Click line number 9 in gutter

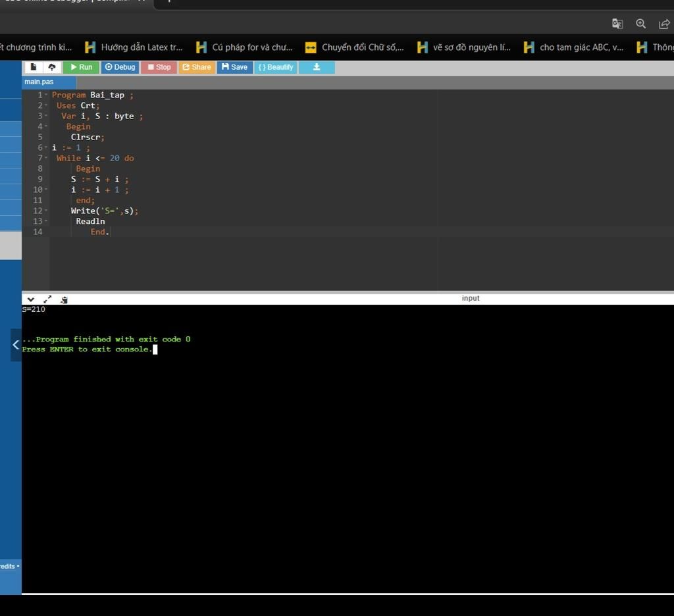tap(40, 179)
